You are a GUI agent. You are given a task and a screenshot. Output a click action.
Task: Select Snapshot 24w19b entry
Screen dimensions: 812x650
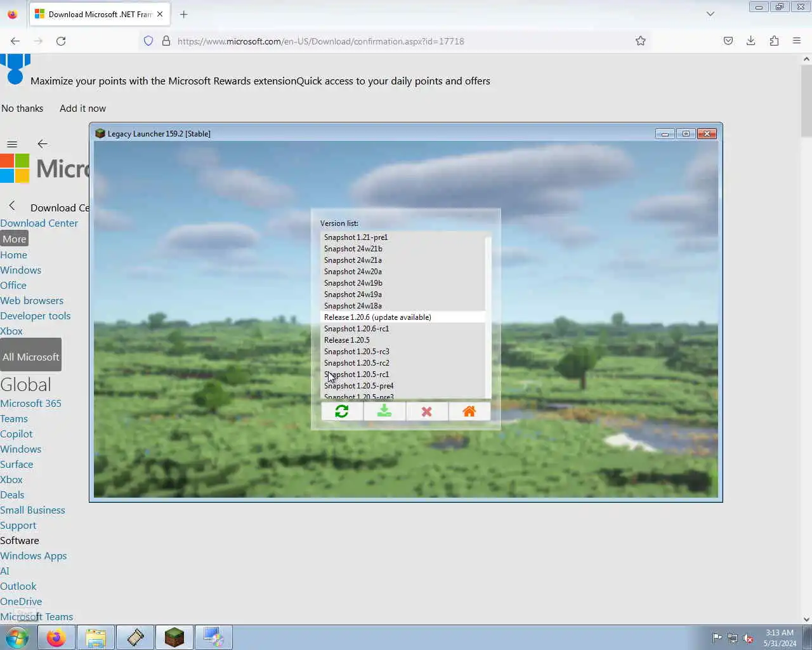coord(403,283)
